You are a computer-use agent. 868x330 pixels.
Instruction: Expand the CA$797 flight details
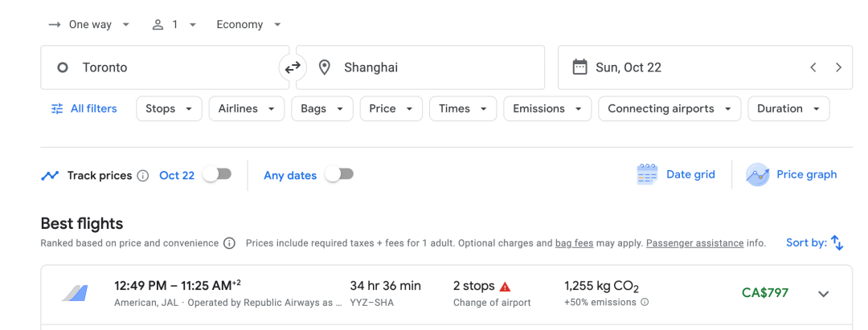[x=823, y=294]
